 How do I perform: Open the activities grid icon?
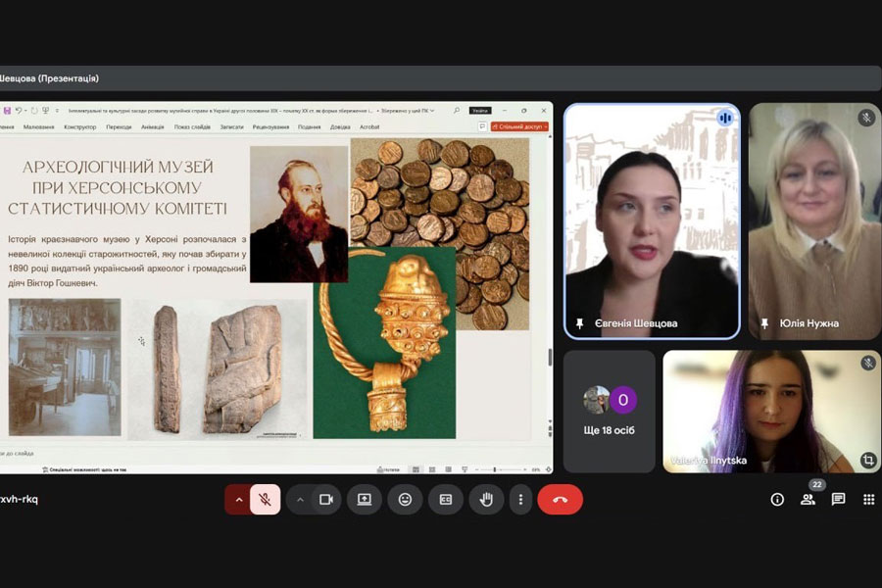tap(868, 500)
